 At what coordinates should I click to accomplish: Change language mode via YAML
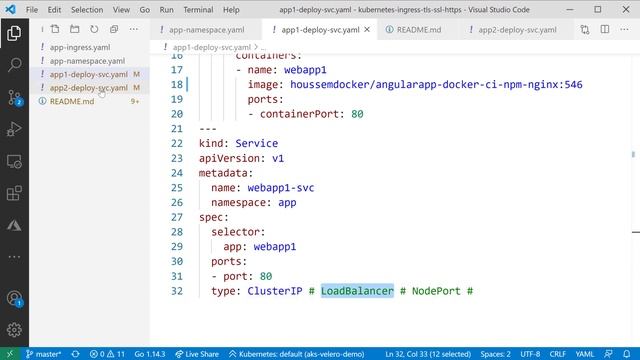point(585,354)
